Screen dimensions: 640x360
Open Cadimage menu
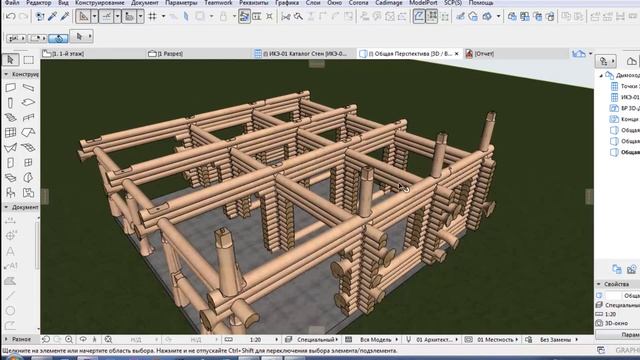(x=389, y=3)
